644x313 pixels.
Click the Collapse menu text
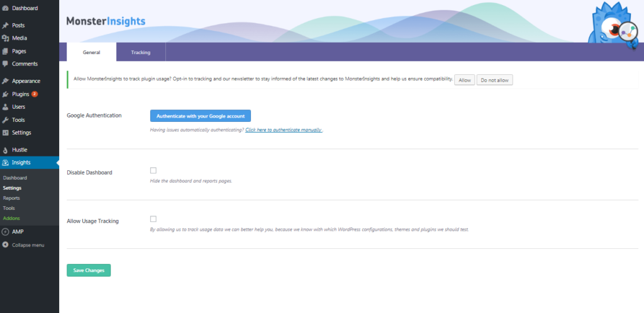28,245
